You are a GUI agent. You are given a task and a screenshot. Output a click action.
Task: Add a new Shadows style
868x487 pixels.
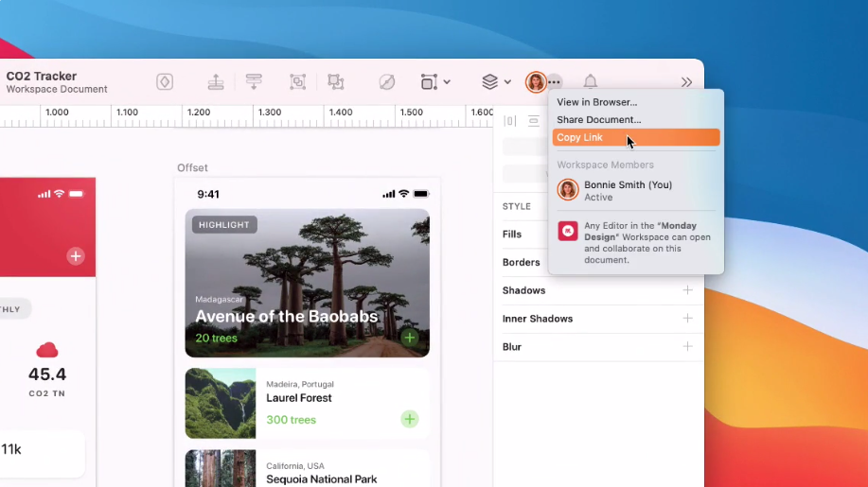(687, 290)
